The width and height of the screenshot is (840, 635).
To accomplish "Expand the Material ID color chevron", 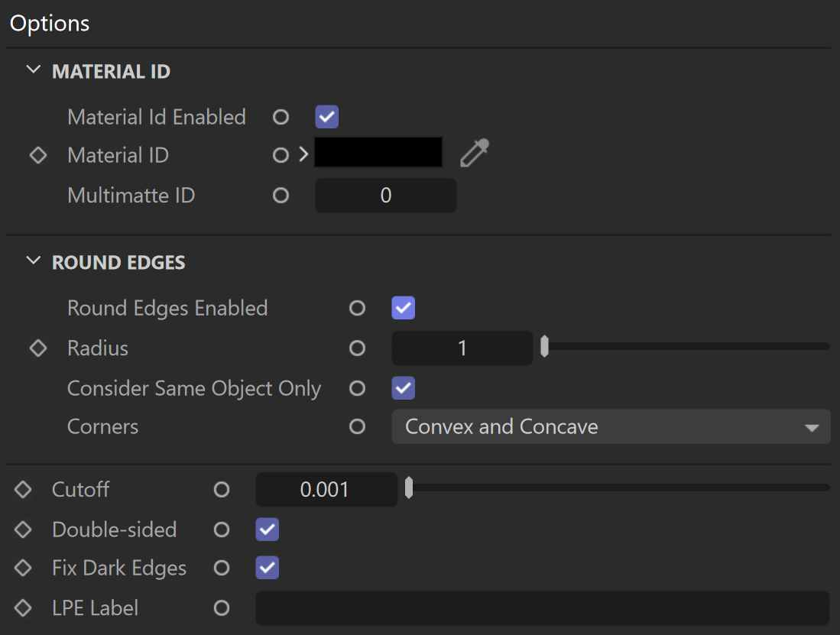I will (303, 154).
